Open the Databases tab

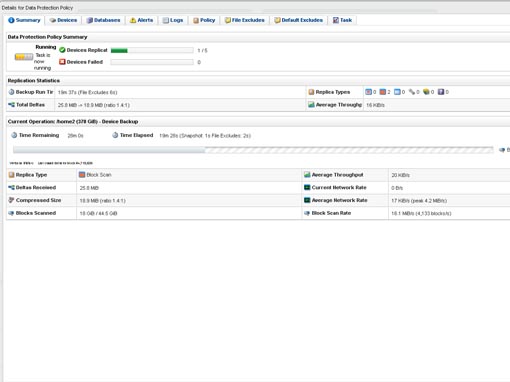click(103, 20)
